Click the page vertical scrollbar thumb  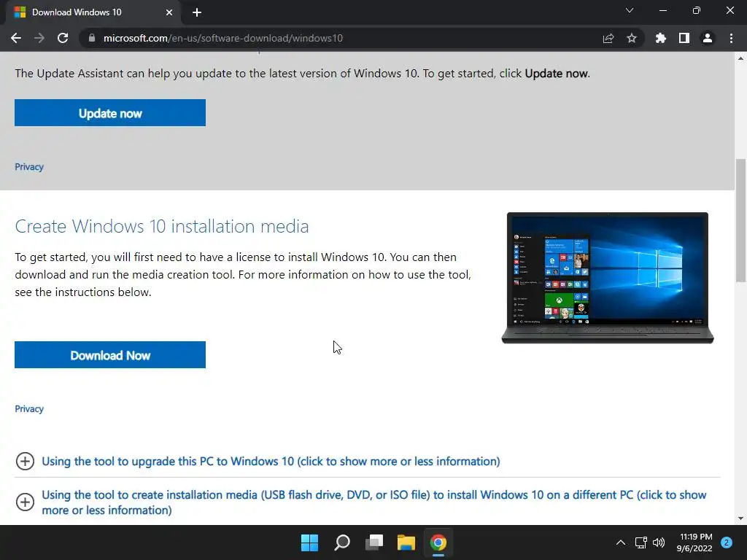pyautogui.click(x=740, y=220)
